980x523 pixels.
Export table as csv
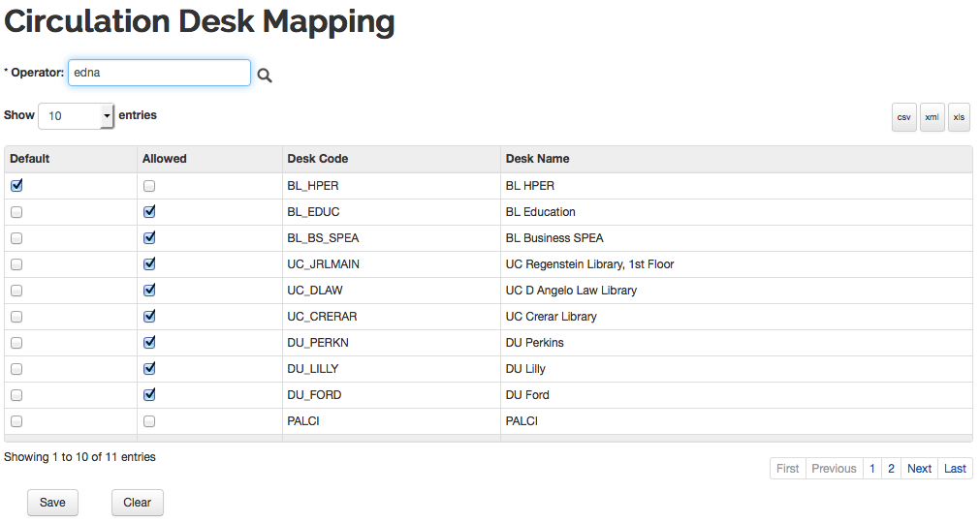[x=903, y=117]
